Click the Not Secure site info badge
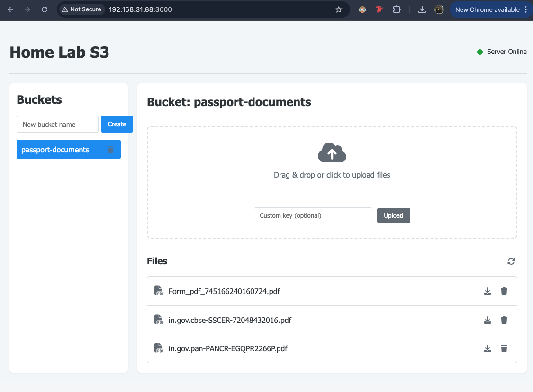The height and width of the screenshot is (392, 533). [x=81, y=9]
